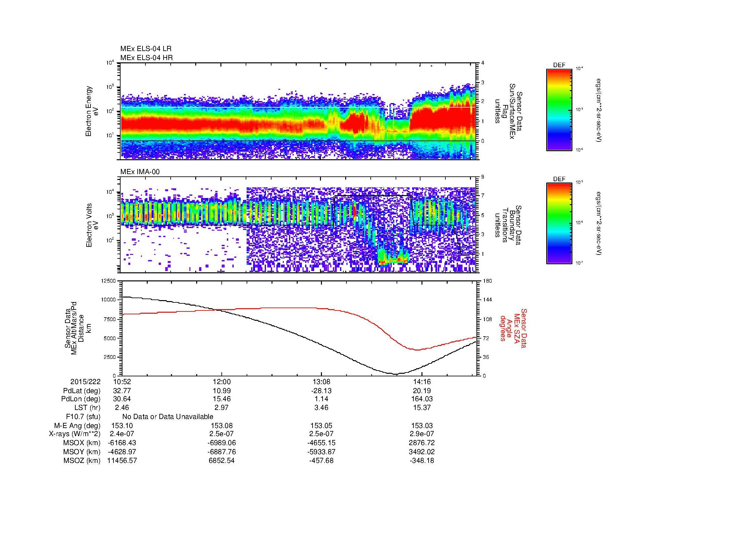This screenshot has height=534, width=756.
Task: Click the time tick label '14:16'
Action: 422,382
